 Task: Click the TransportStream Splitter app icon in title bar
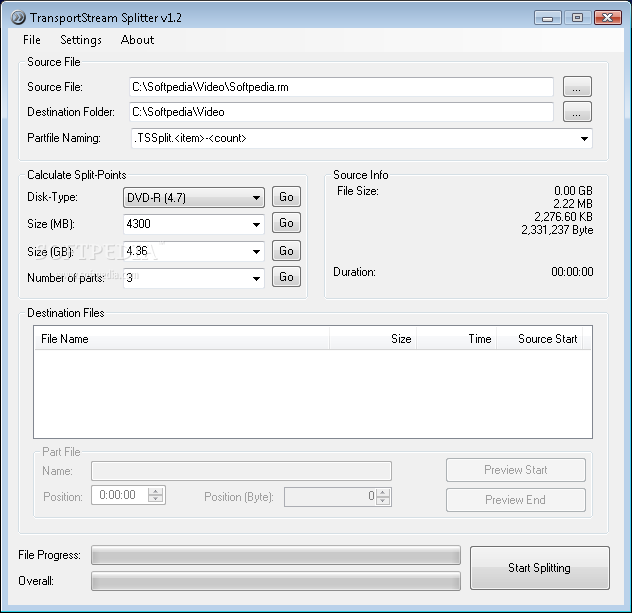(x=18, y=18)
